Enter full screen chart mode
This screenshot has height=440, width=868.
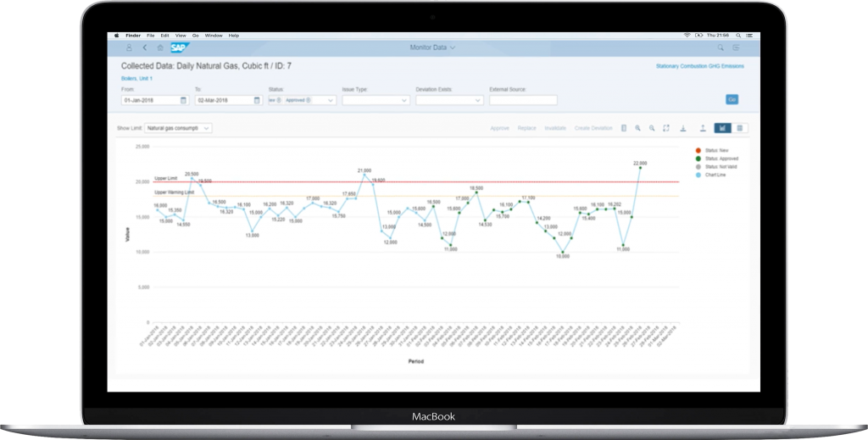point(666,128)
